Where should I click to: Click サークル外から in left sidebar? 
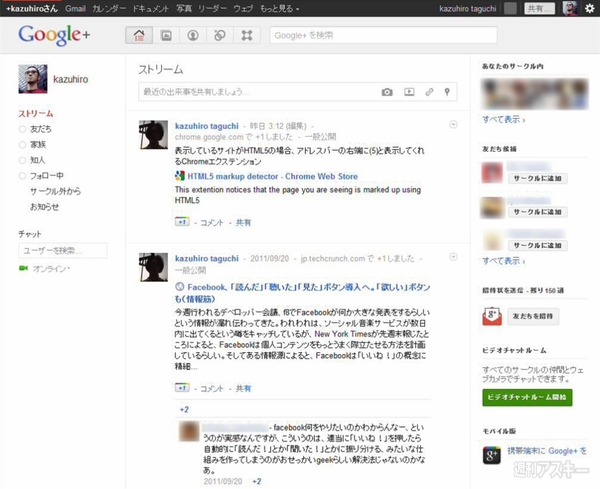(55, 191)
